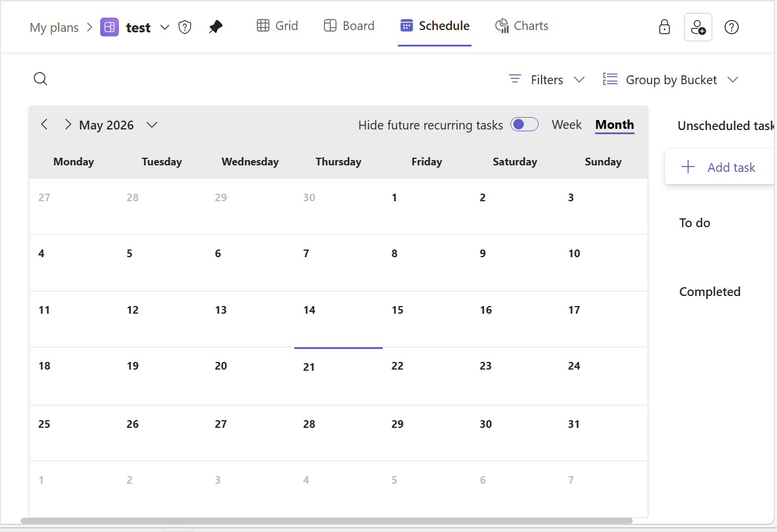Image resolution: width=777 pixels, height=532 pixels.
Task: Select the day 26 Tuesday cell
Action: coord(162,433)
